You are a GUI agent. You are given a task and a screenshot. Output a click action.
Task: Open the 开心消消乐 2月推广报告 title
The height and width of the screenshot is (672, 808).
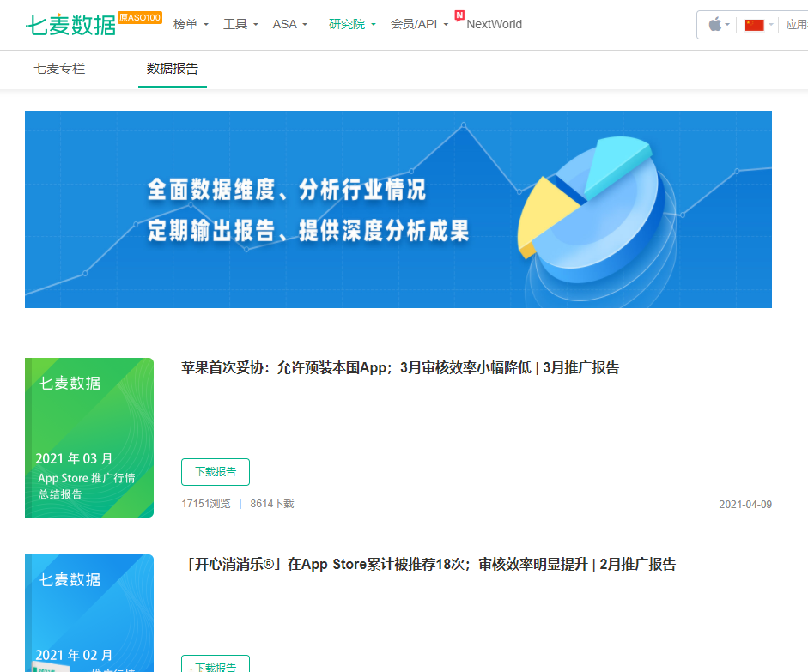tap(431, 565)
